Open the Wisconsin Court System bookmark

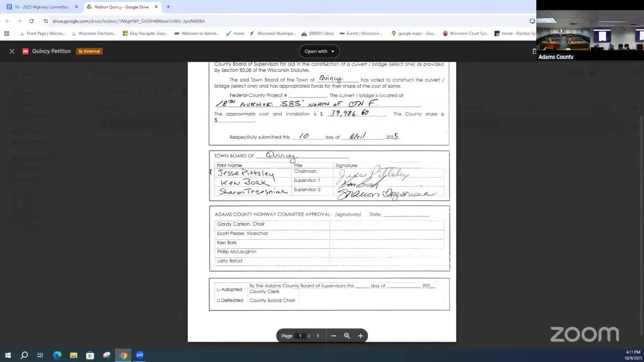465,34
